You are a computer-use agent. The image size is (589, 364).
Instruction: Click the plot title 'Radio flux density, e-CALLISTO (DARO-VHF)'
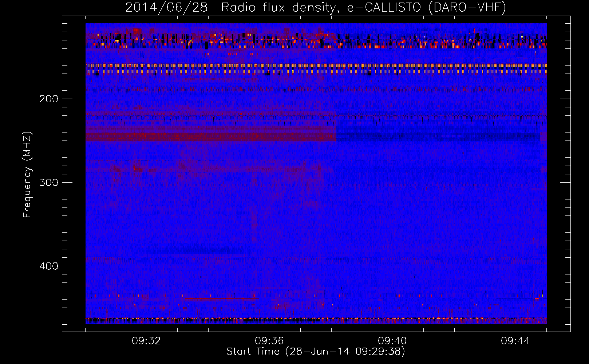point(364,7)
